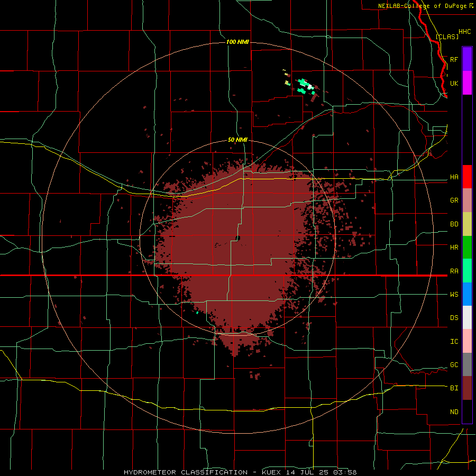Click the white dry-snow pixel in northeast echoes
Image resolution: width=476 pixels, height=476 pixels.
pos(309,87)
